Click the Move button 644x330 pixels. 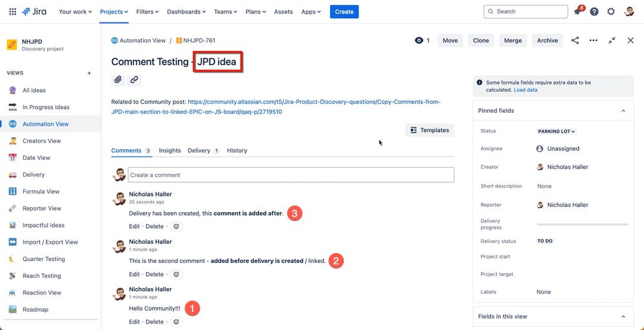tap(450, 40)
